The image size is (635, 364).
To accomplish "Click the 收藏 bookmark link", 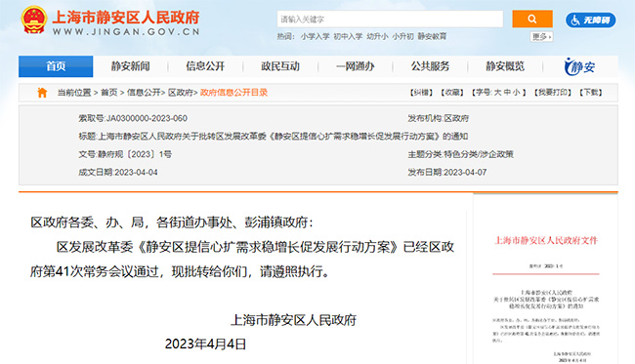I will coord(452,93).
